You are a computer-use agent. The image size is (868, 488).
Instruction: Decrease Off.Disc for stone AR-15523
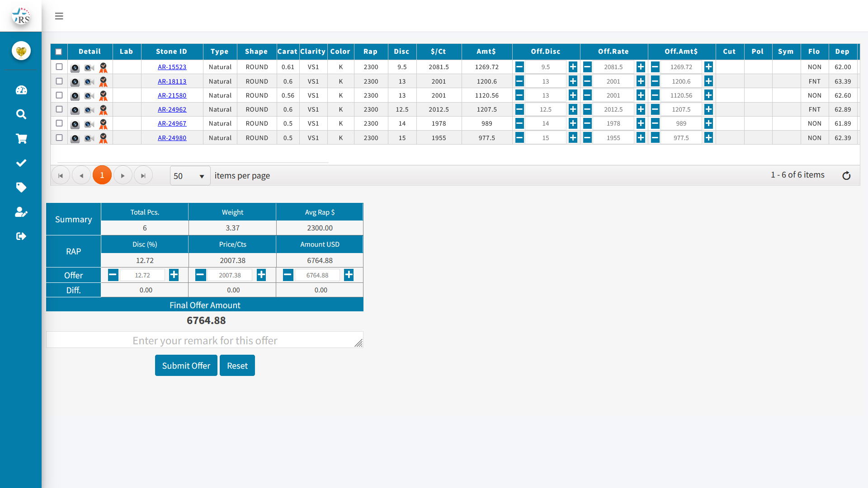[x=519, y=67]
